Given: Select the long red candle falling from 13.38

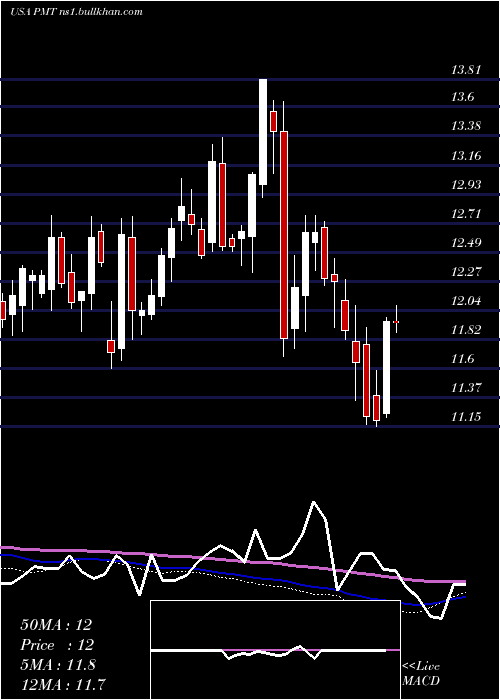Looking at the screenshot, I should pos(284,234).
